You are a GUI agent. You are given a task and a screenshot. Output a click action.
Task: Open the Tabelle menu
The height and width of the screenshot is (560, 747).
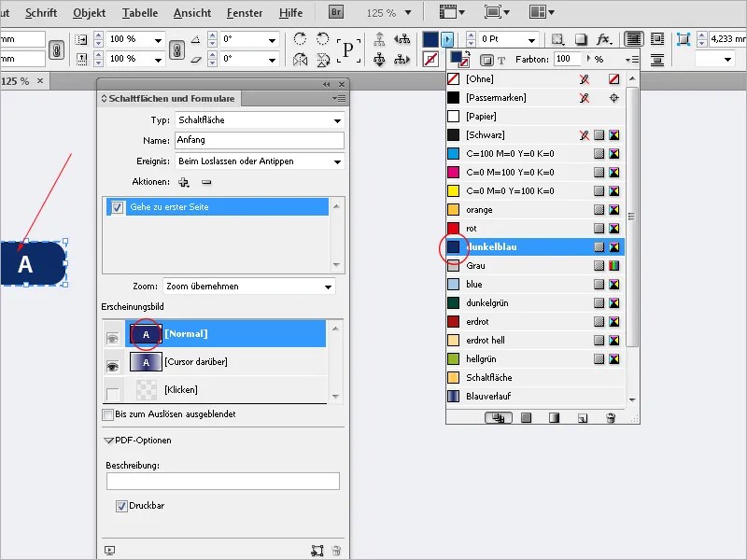coord(139,13)
